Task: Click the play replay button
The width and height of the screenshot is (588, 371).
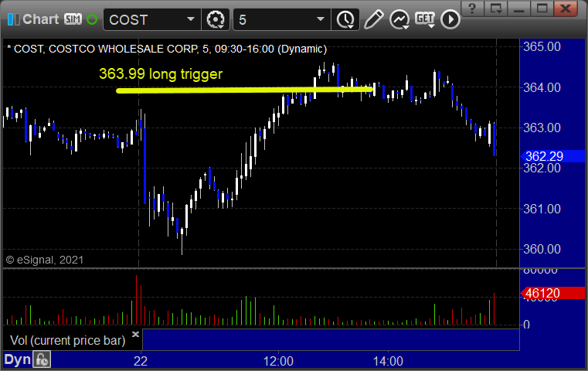Action: coord(450,19)
